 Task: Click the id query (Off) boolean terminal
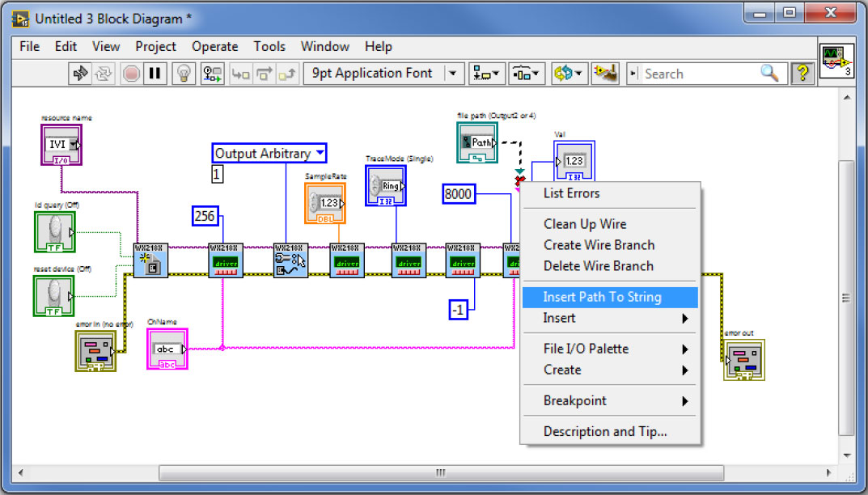tap(54, 233)
